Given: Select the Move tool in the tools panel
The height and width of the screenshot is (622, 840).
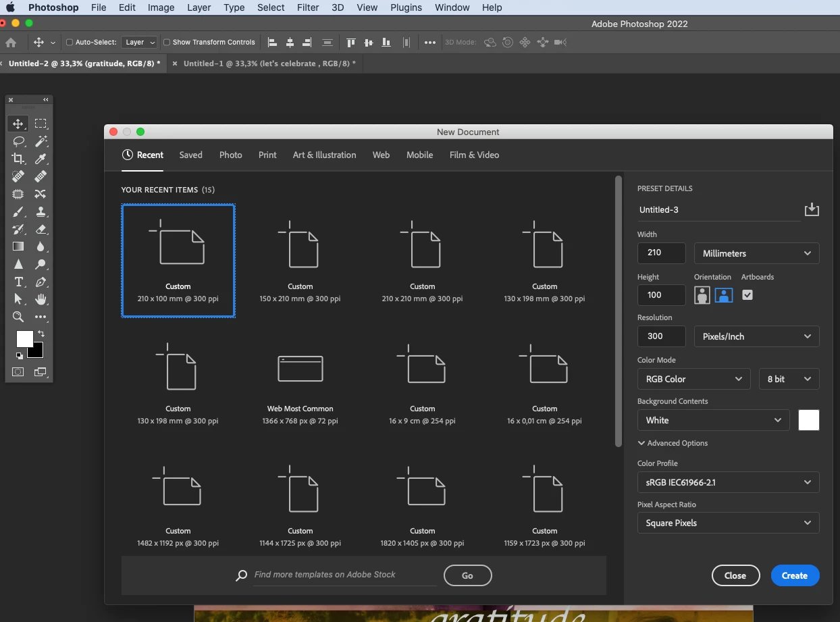Looking at the screenshot, I should pos(18,124).
